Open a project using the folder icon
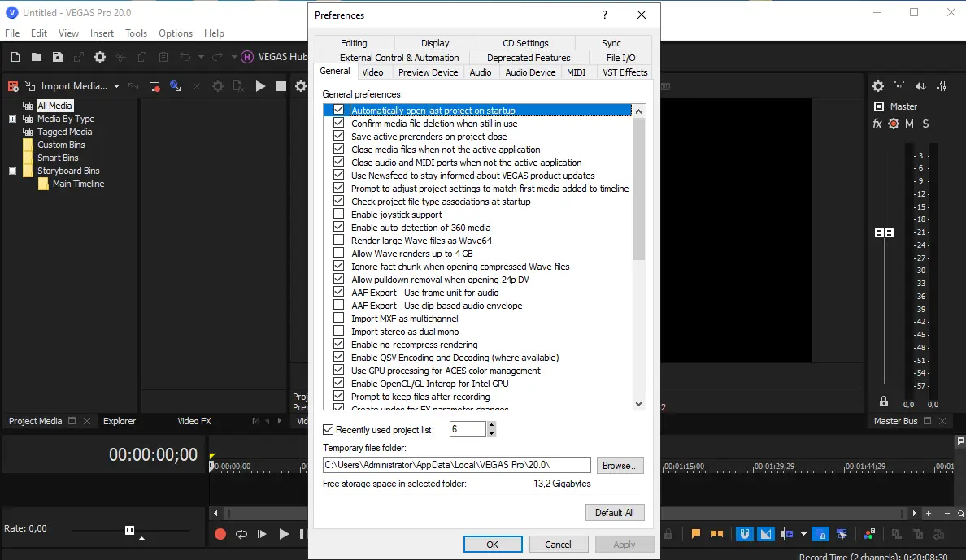 pyautogui.click(x=37, y=57)
